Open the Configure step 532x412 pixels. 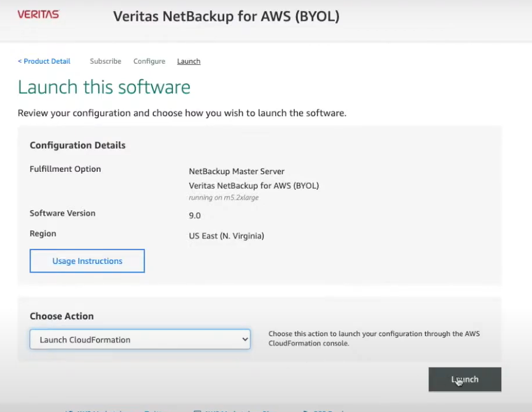[149, 61]
